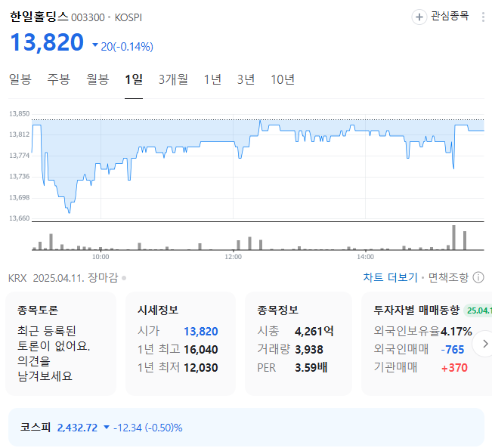Select the 3년 chart range tab
492x448 pixels.
pyautogui.click(x=246, y=79)
